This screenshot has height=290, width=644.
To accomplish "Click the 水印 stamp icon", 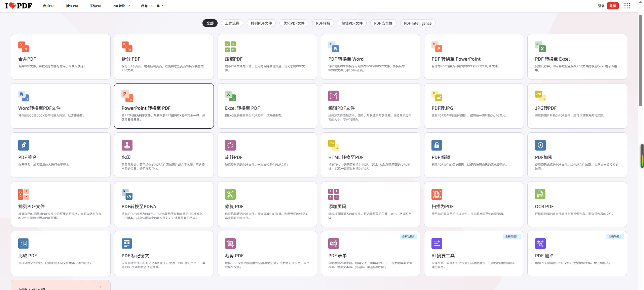I will click(x=127, y=145).
